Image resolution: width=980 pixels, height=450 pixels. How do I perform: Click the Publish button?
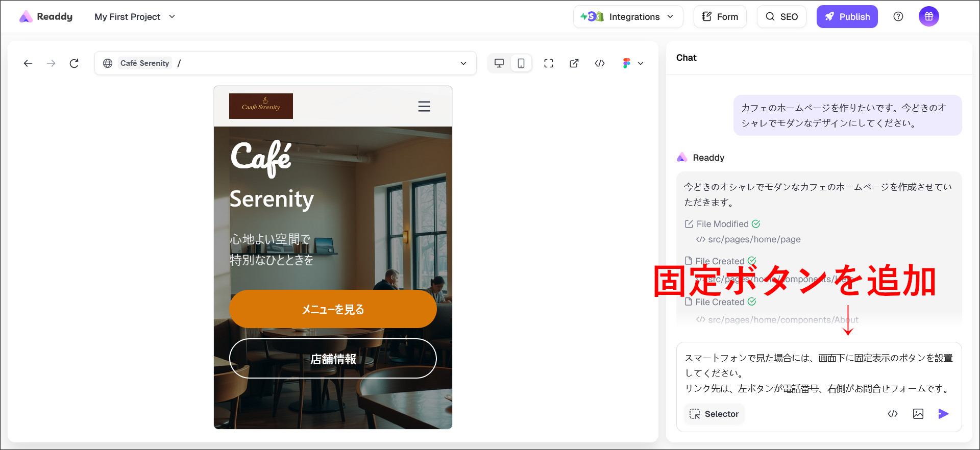pos(847,17)
